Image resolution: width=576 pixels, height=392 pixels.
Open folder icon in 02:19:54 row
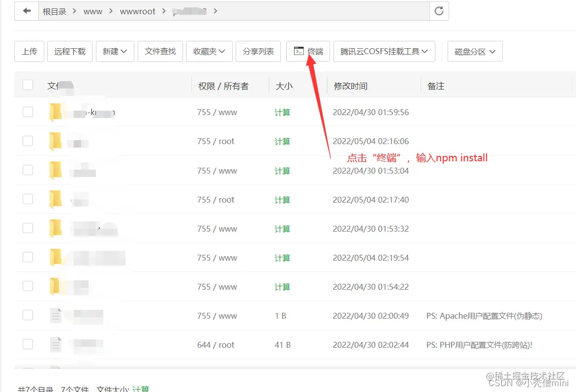pos(56,257)
